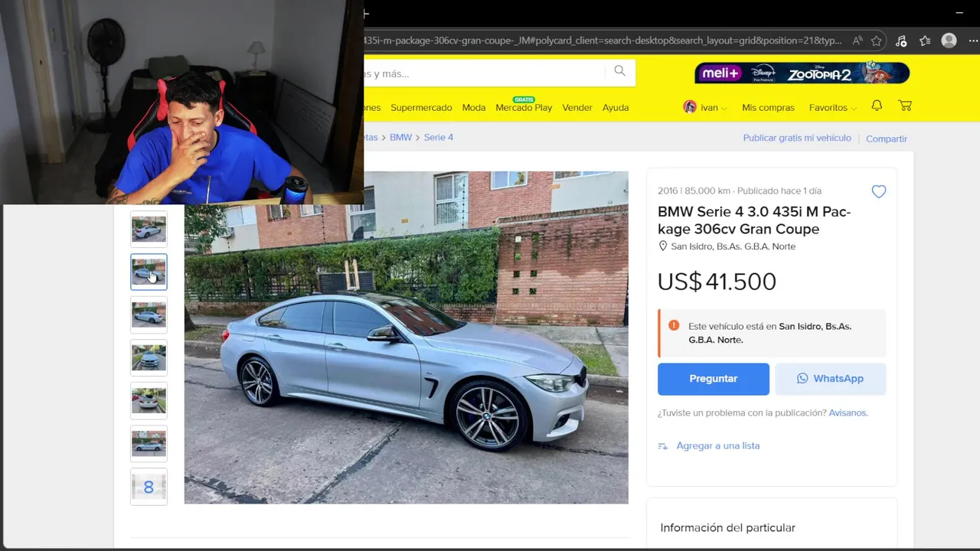The image size is (980, 551).
Task: Open the browser favorites list icon
Action: 925,41
